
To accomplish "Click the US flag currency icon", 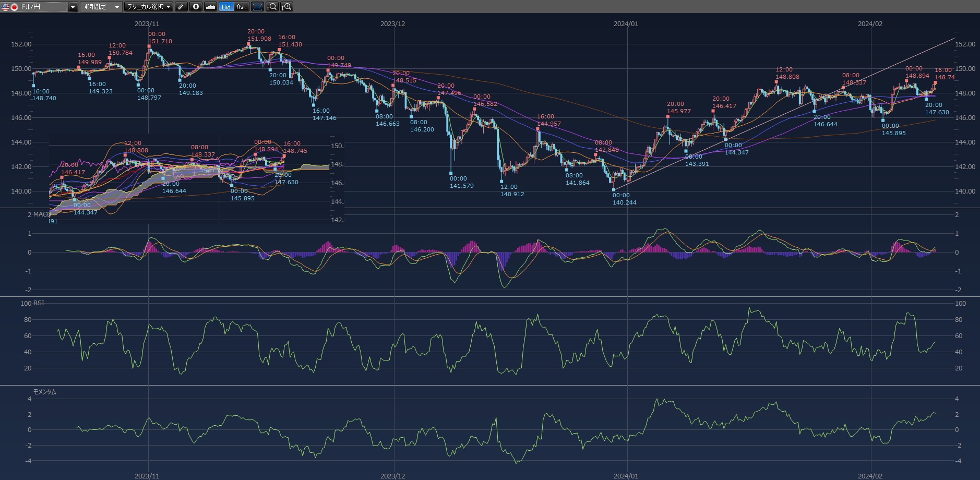I will [6, 7].
